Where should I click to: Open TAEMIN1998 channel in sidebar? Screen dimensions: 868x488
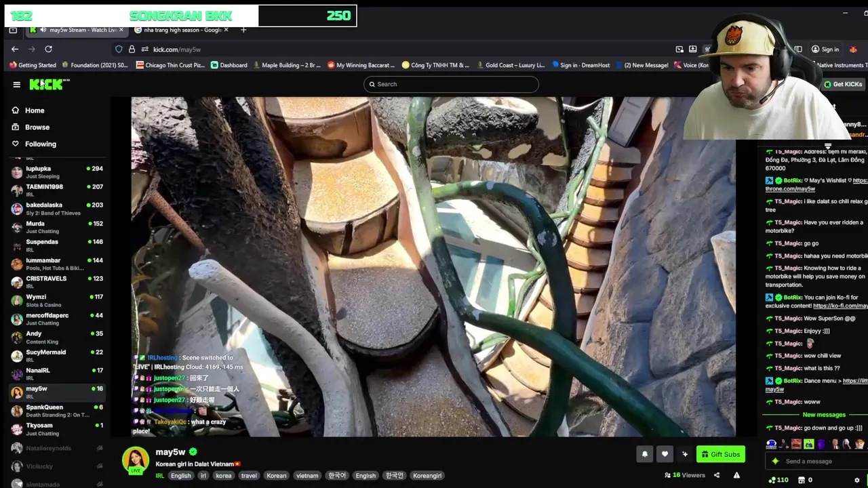coord(57,190)
